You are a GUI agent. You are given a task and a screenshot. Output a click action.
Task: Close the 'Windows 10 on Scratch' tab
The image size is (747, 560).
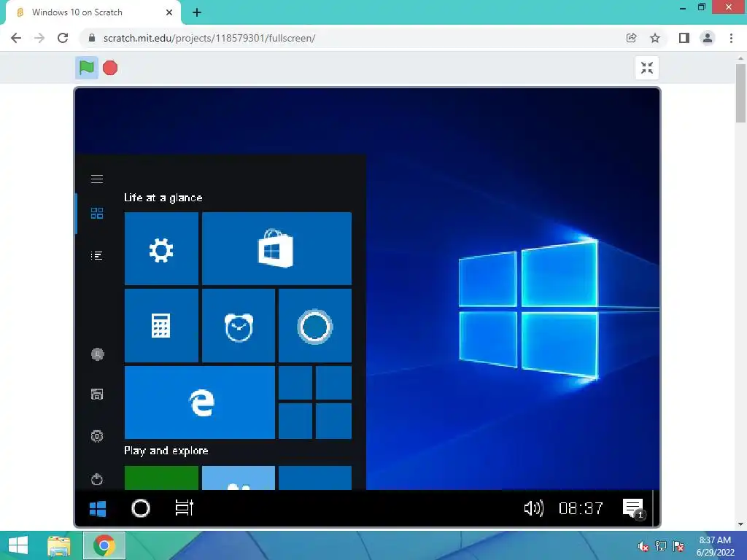click(169, 12)
